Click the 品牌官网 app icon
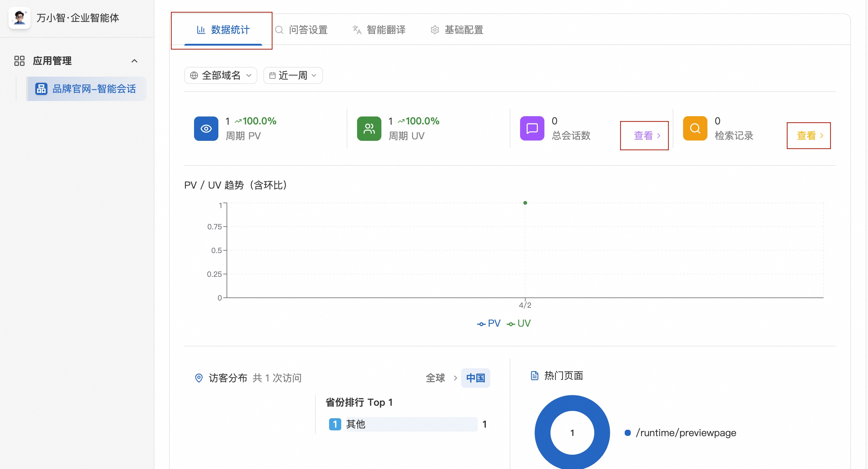868x469 pixels. click(41, 89)
